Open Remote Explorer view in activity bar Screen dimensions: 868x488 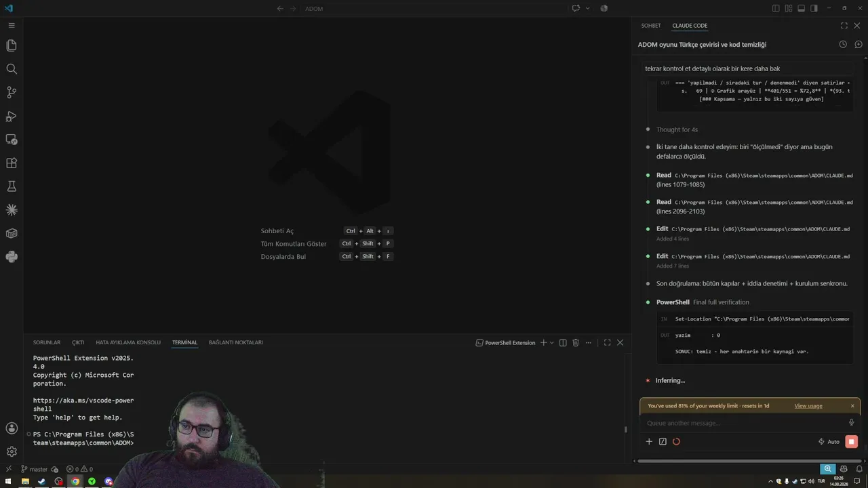point(12,139)
